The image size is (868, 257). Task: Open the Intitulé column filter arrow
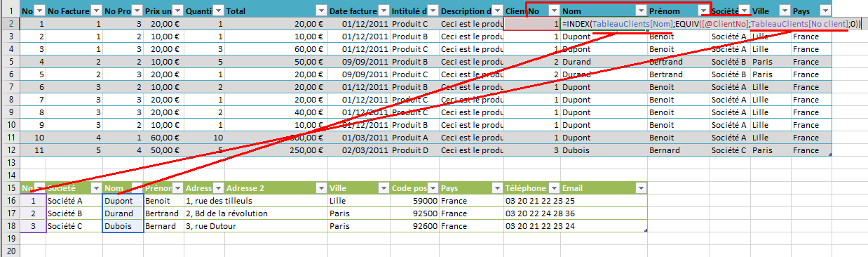tap(433, 11)
